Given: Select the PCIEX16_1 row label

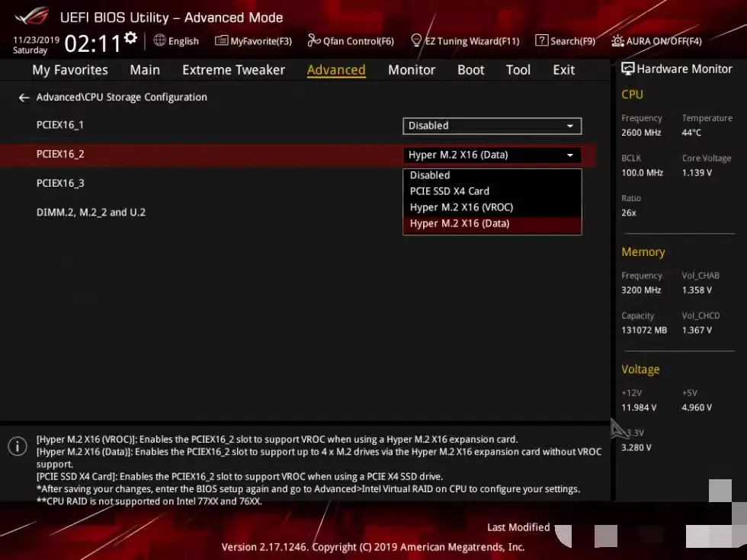Looking at the screenshot, I should coord(60,125).
